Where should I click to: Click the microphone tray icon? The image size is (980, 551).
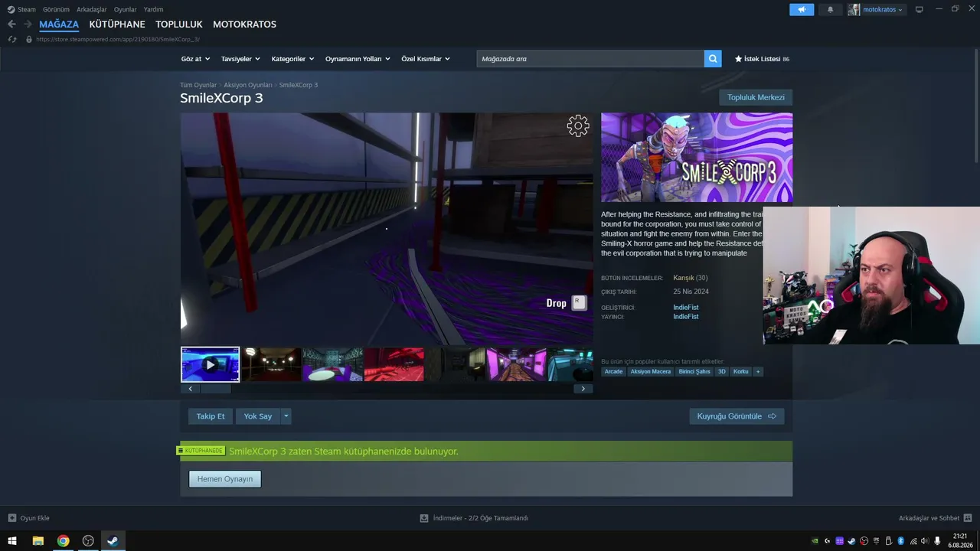(x=938, y=541)
